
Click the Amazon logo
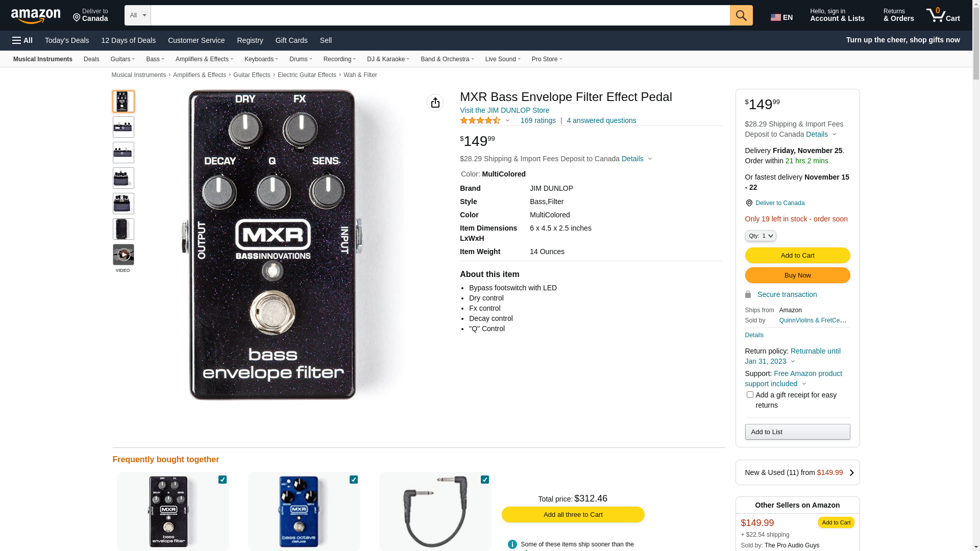[36, 16]
